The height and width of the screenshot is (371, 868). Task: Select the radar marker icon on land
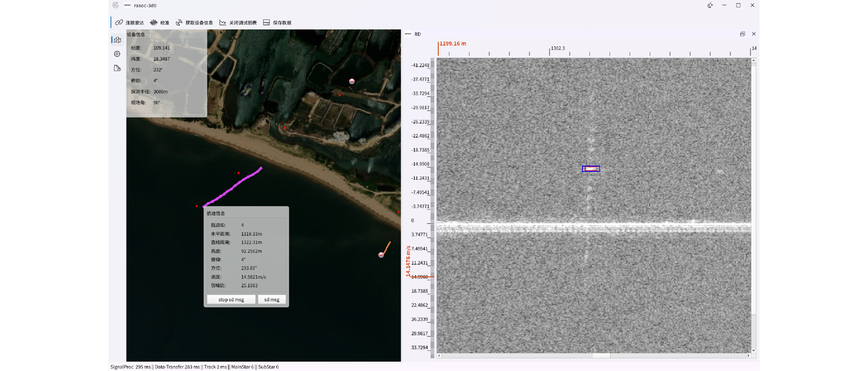(352, 81)
